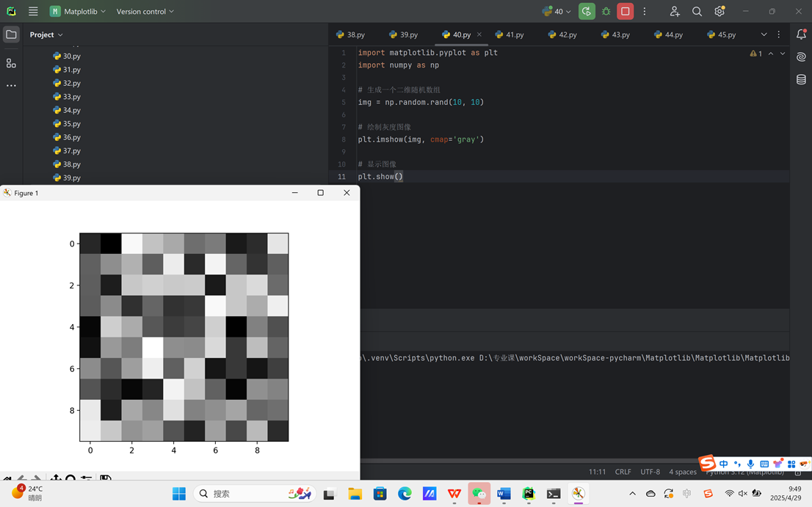Screen dimensions: 812x507
Task: Open the Notifications bell icon
Action: (801, 34)
